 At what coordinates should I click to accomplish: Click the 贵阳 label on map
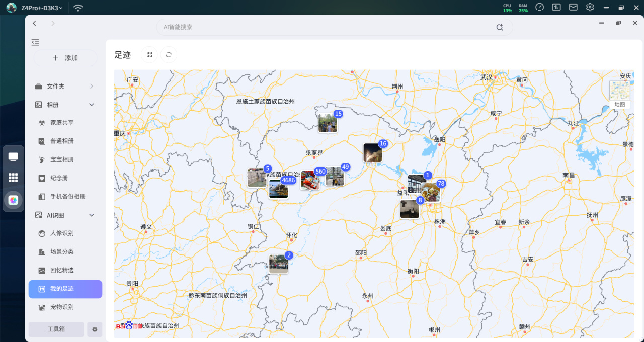[x=132, y=283]
